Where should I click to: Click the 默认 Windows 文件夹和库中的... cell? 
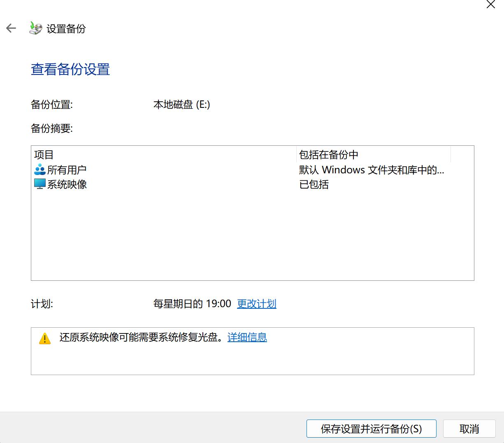pyautogui.click(x=372, y=170)
